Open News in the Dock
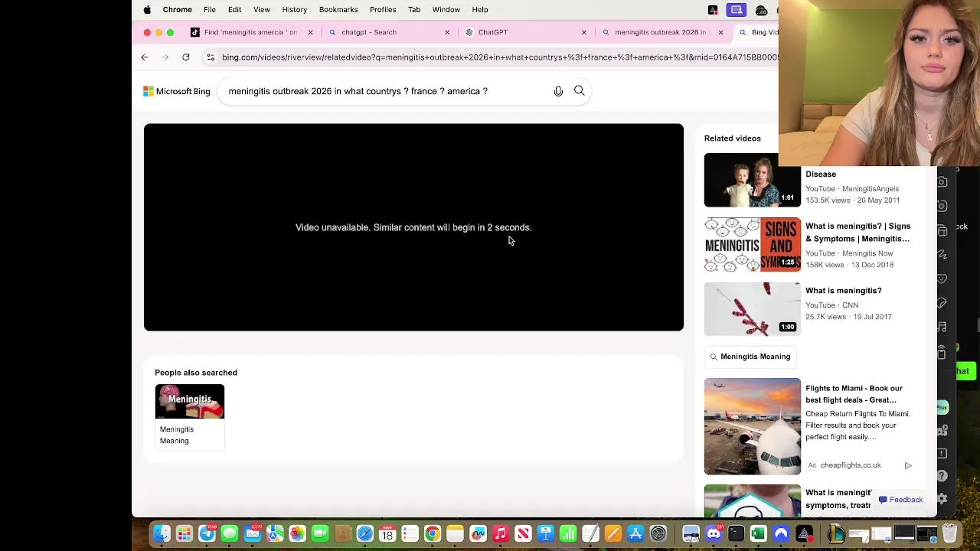This screenshot has height=551, width=980. coord(523,533)
